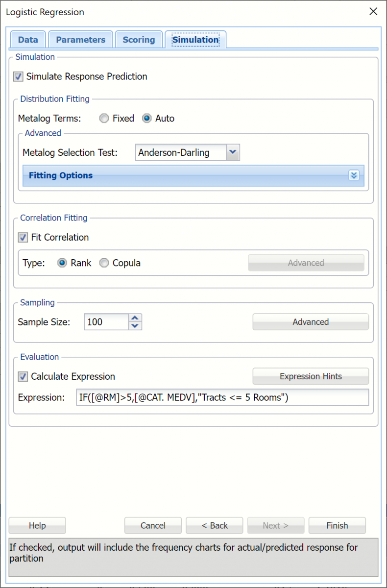Go to the Scoring tab
Screen dimensions: 387x588
139,40
